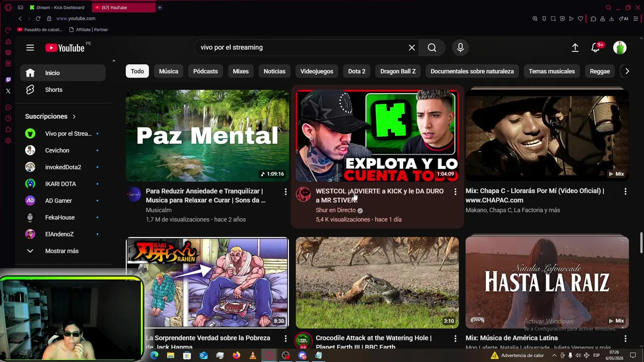Screen dimensions: 644x362
Task: Select the Dragon Ball Z chip
Action: (398, 71)
